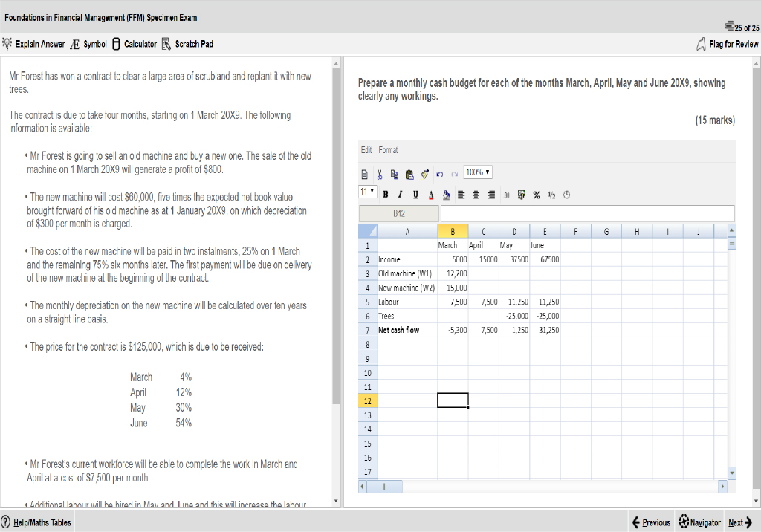
Task: Open the question Navigator
Action: [698, 522]
